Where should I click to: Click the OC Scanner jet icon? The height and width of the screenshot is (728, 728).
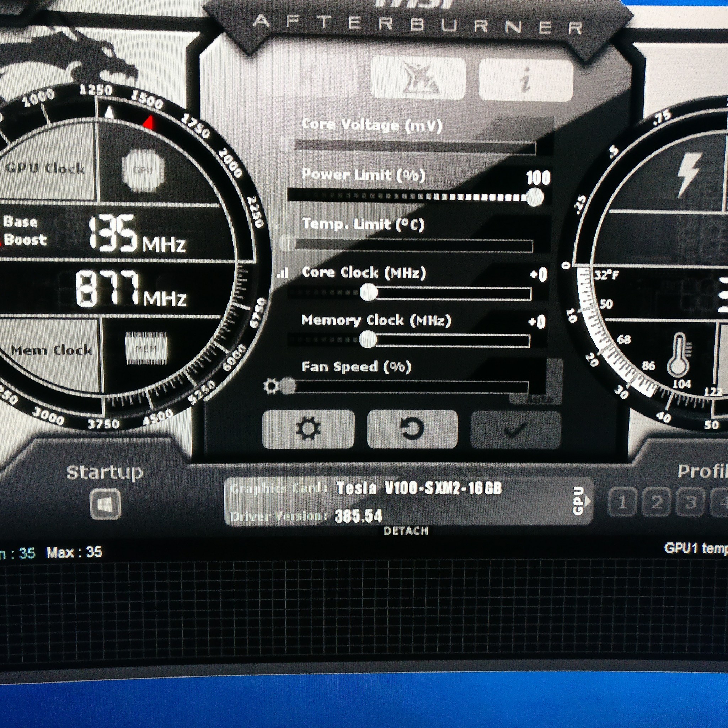click(418, 78)
